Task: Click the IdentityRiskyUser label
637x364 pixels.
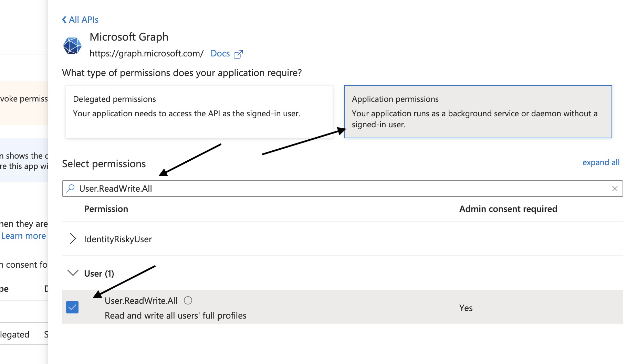Action: pos(118,239)
